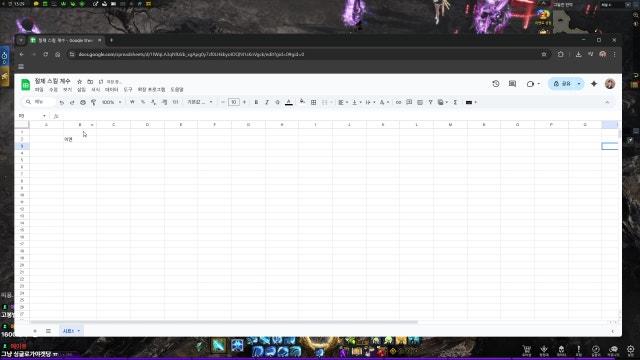Toggle strikethrough formatting in toolbar
The image size is (640, 360).
click(277, 102)
